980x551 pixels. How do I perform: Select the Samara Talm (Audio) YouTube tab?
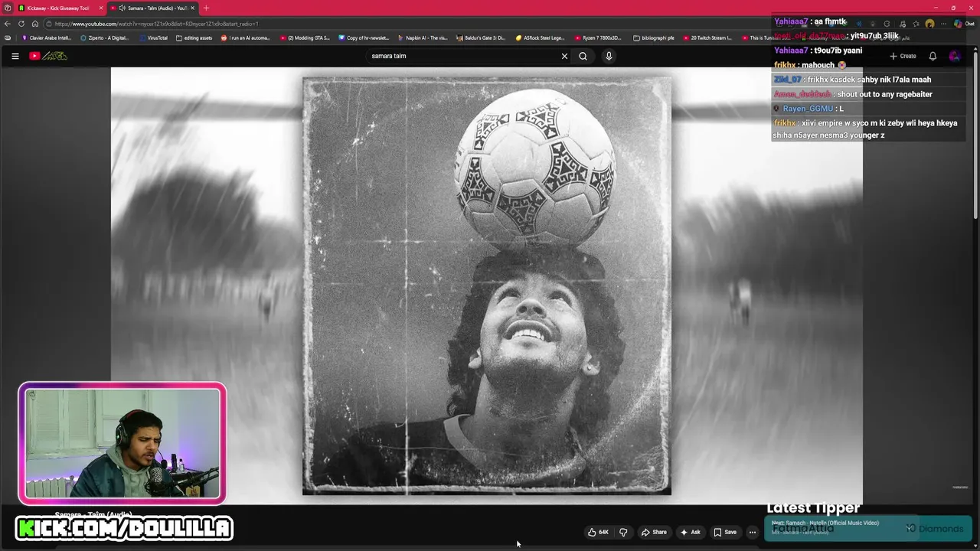point(153,8)
